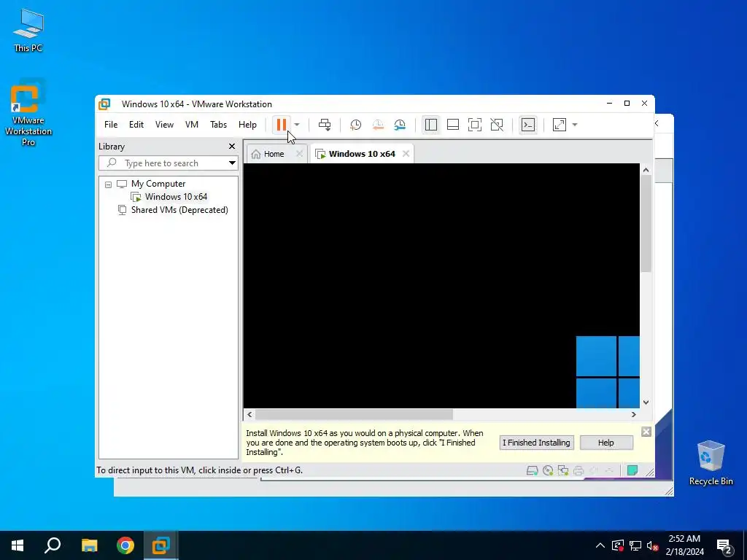747x560 pixels.
Task: Open the notification center
Action: click(x=724, y=546)
